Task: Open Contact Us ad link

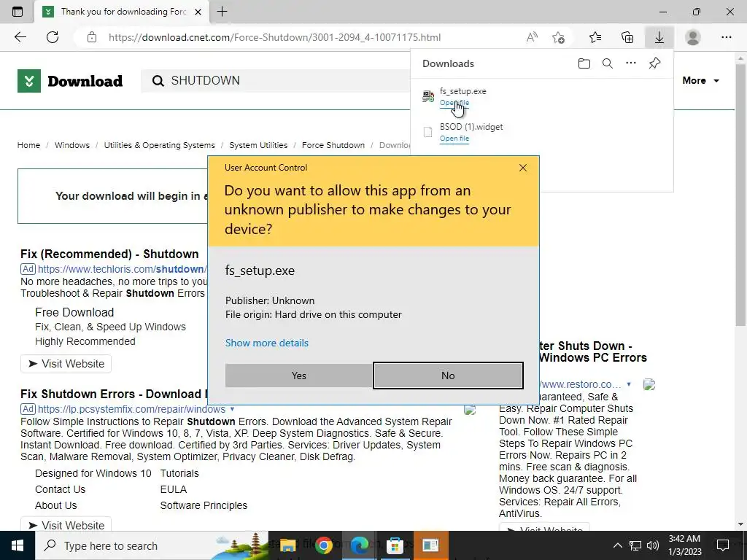Action: pyautogui.click(x=60, y=489)
